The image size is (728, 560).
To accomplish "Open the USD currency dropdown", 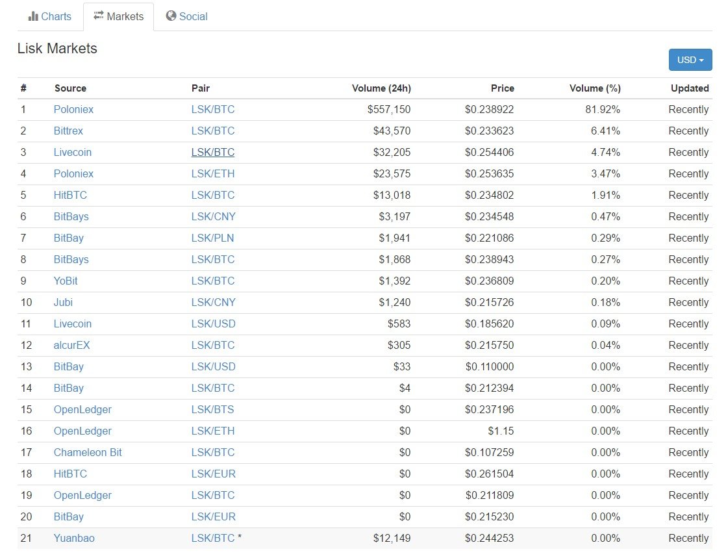I will tap(690, 60).
